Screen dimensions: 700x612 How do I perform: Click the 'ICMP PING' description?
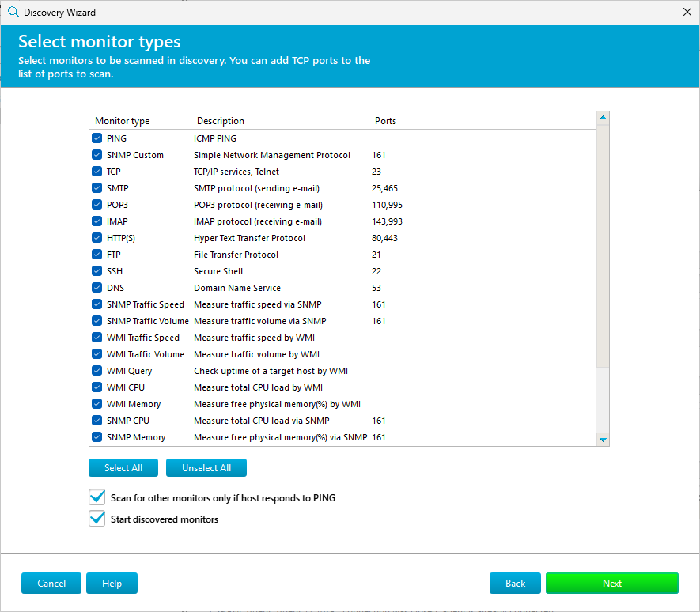coord(215,138)
